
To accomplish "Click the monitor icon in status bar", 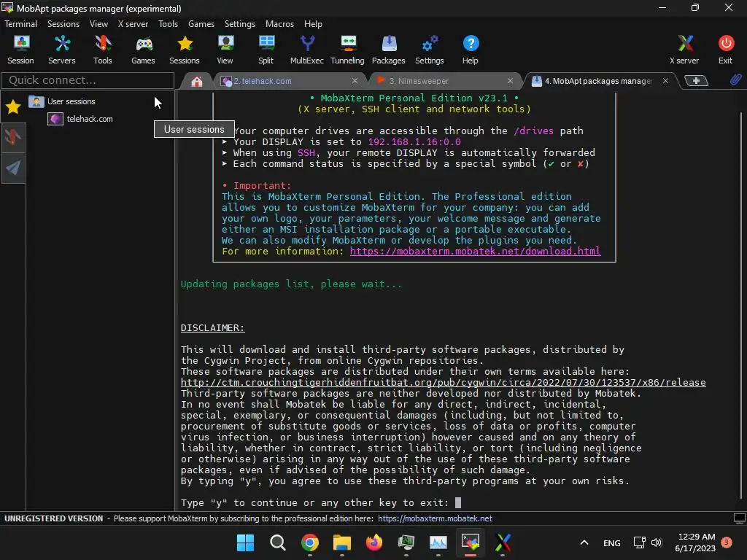I will pos(740,518).
